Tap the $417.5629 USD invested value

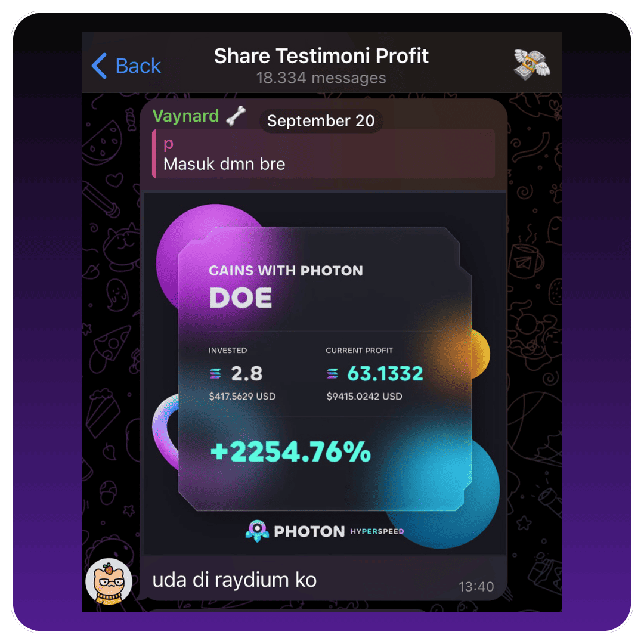tap(242, 397)
